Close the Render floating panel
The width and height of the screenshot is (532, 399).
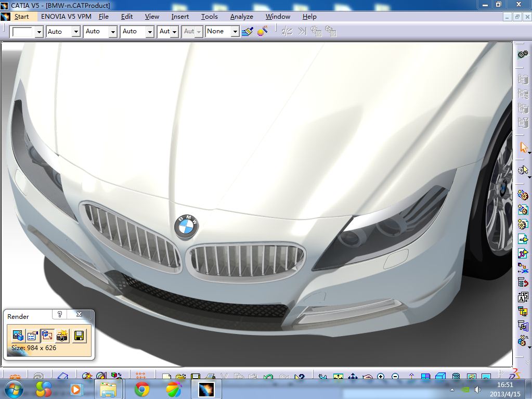(80, 314)
